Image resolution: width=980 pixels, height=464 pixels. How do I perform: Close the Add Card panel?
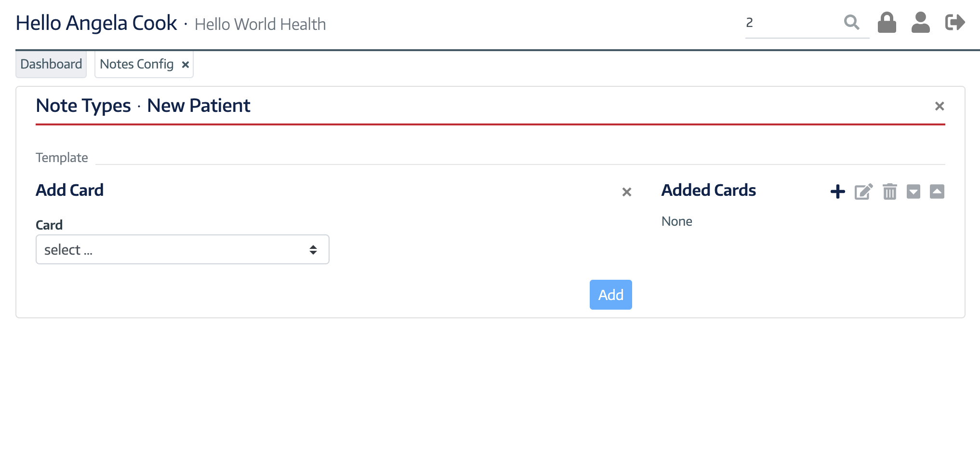pos(626,192)
